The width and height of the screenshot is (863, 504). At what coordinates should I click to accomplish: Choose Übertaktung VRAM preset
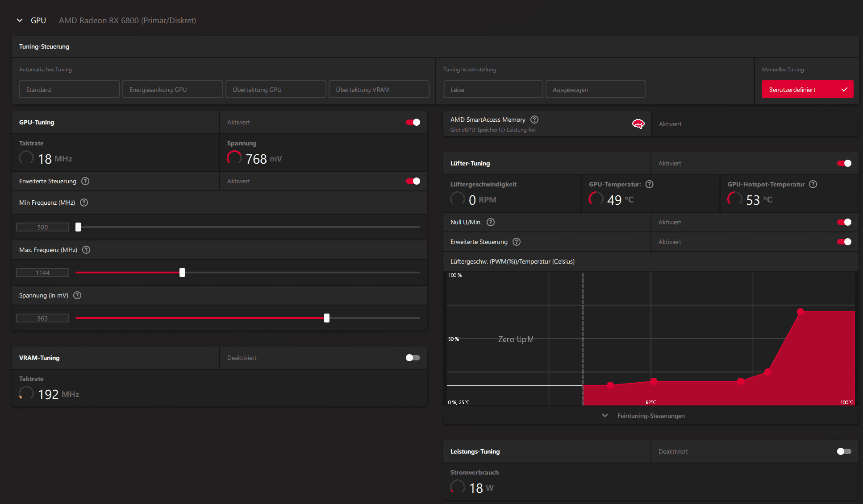[379, 89]
